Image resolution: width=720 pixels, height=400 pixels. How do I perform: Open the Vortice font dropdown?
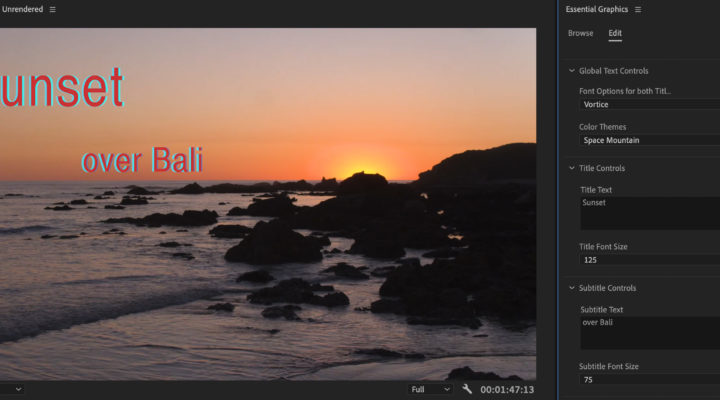pyautogui.click(x=649, y=104)
